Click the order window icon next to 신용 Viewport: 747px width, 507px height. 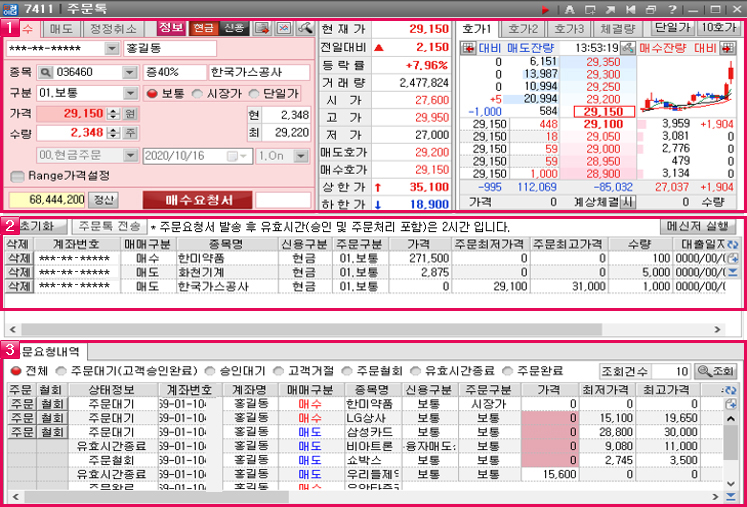[262, 28]
